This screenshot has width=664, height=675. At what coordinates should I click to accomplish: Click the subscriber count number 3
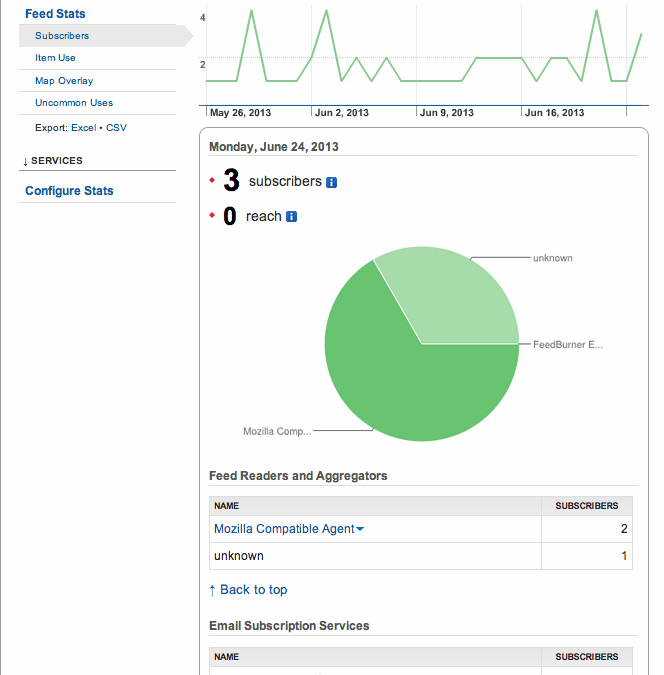[x=231, y=180]
